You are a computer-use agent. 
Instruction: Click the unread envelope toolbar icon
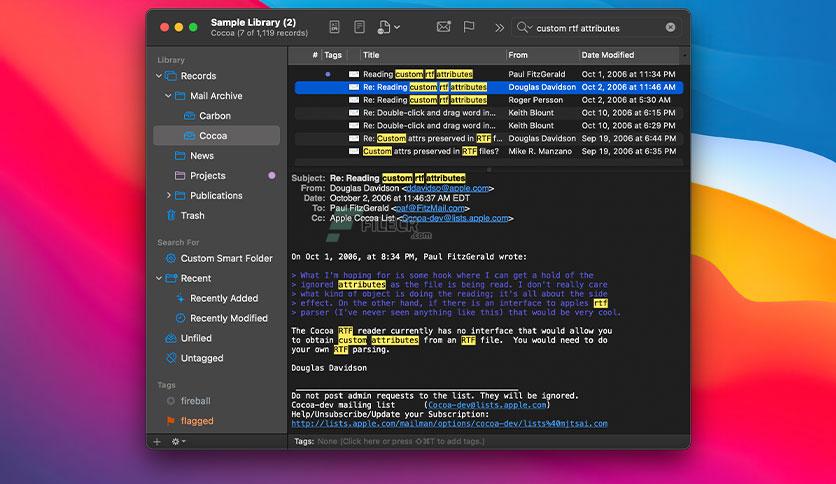(444, 27)
